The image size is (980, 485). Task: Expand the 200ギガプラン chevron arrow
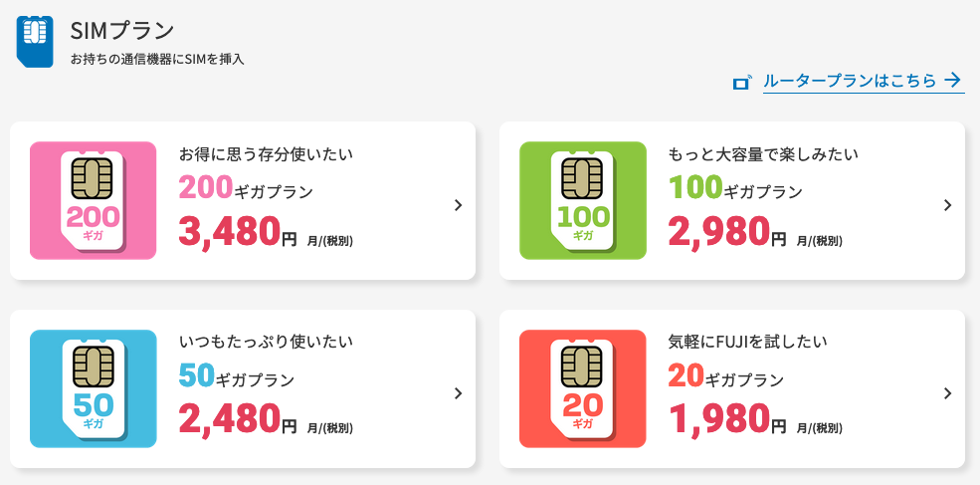[x=458, y=205]
